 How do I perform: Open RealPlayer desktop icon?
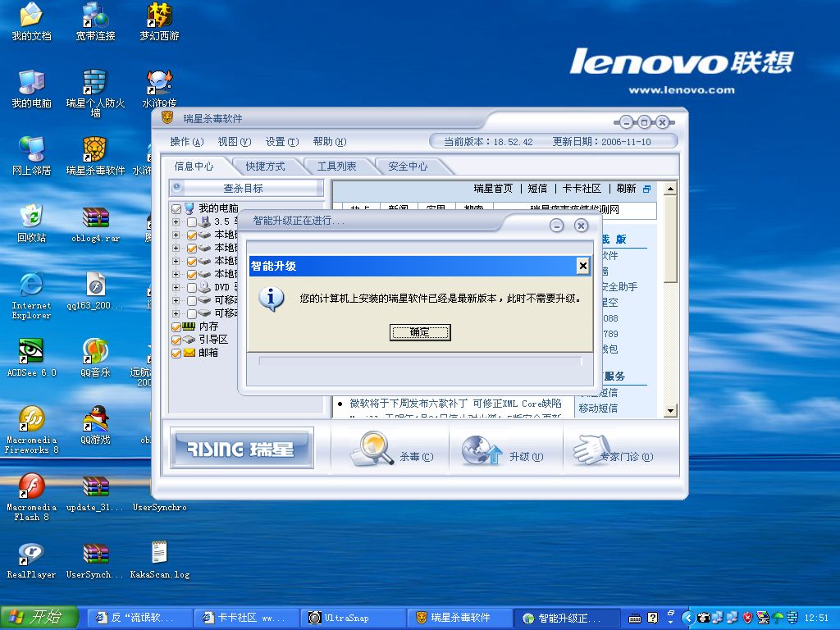point(31,559)
